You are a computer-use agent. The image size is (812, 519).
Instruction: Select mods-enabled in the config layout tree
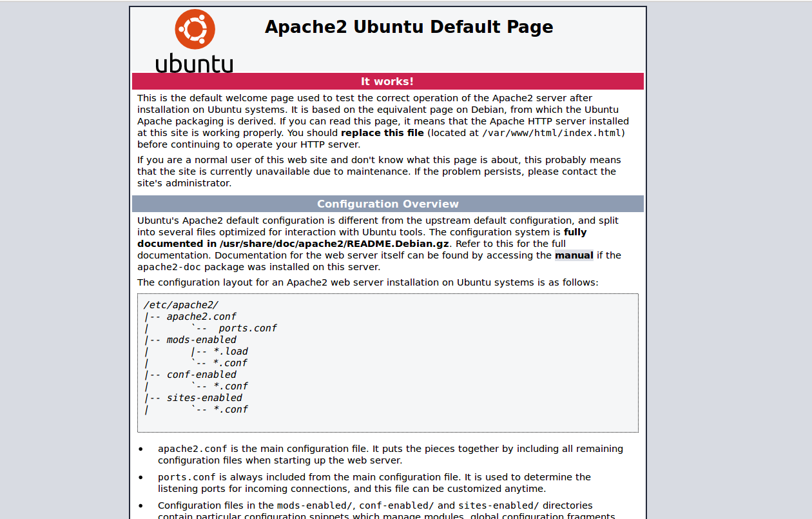click(201, 340)
